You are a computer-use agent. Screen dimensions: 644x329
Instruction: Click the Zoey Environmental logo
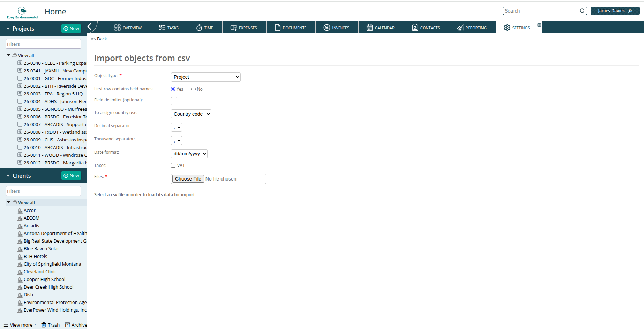(22, 13)
